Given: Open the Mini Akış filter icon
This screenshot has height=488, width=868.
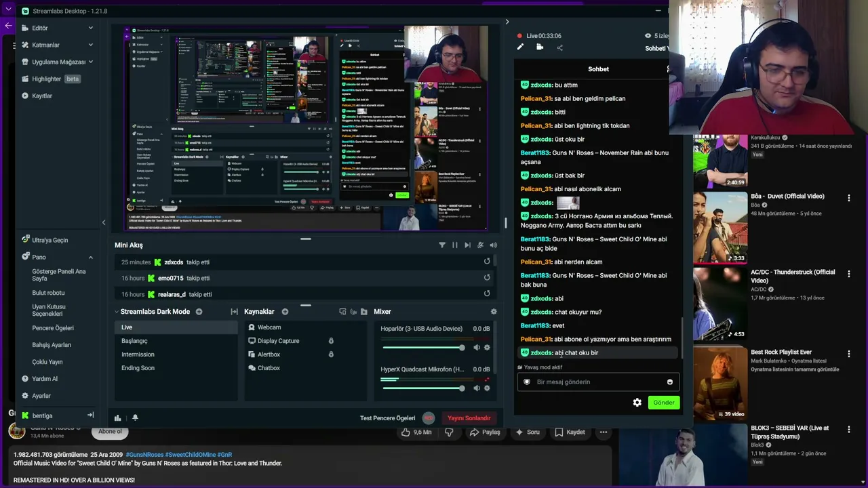Looking at the screenshot, I should (442, 245).
